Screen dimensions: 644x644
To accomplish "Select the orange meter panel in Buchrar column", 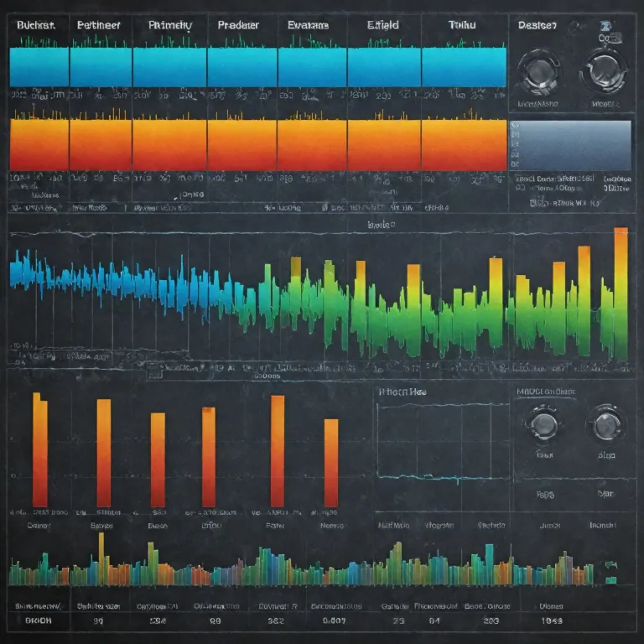I will pos(39,144).
